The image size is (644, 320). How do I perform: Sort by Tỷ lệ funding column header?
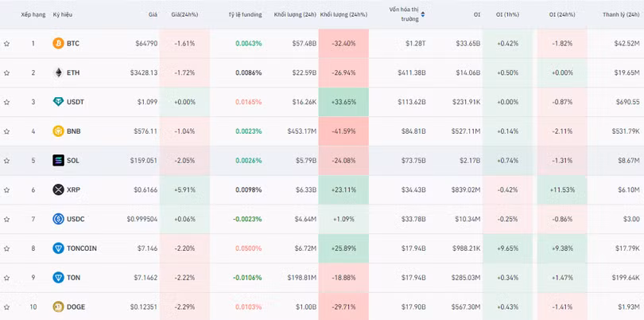(244, 14)
